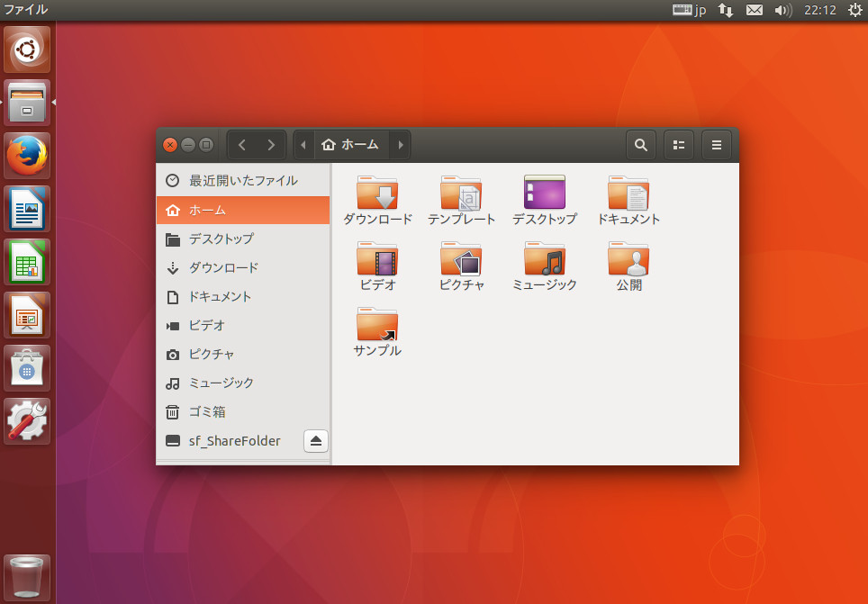Open the system settings gear menu
This screenshot has width=868, height=604.
(x=854, y=10)
